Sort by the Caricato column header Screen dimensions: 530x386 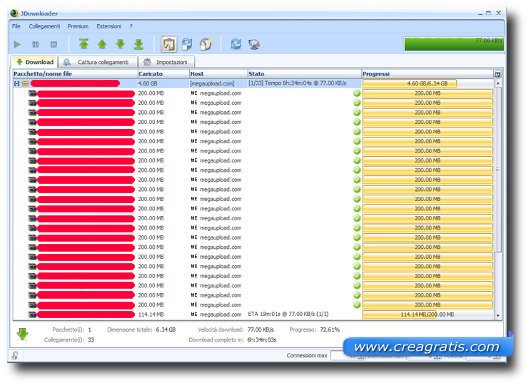click(163, 74)
